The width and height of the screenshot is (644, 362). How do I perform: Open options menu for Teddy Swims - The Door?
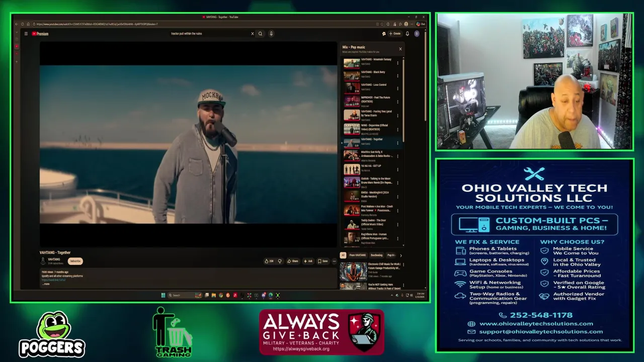point(397,224)
